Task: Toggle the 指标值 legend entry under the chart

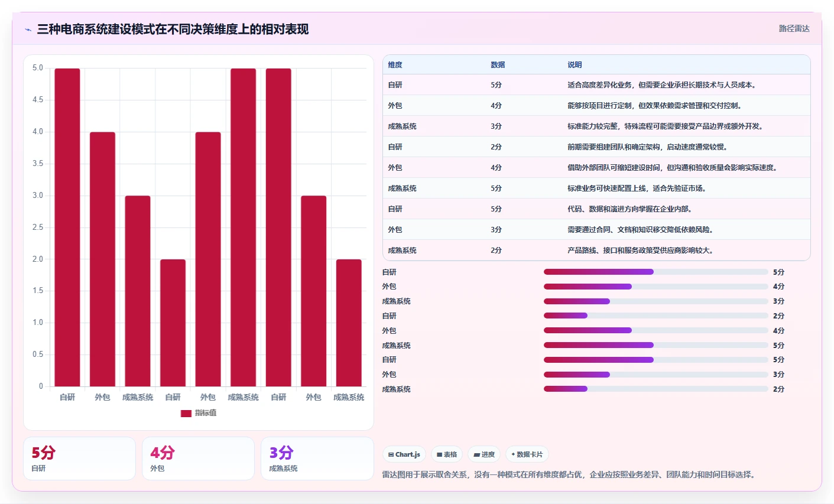Action: (199, 413)
